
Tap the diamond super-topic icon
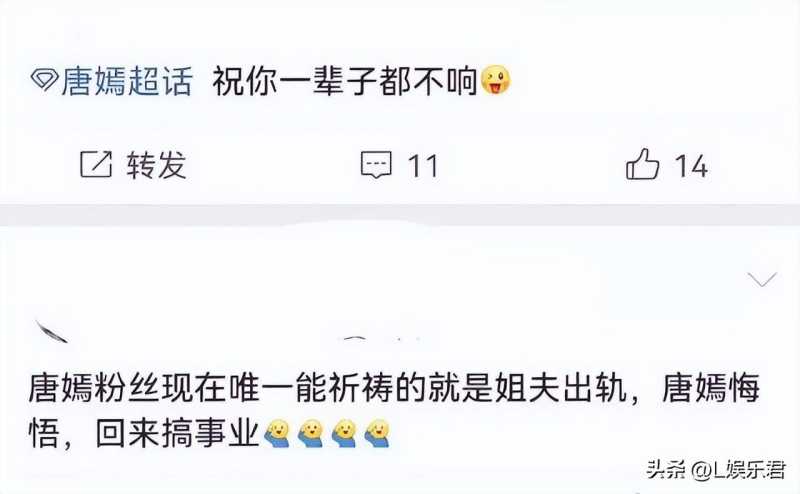(44, 81)
